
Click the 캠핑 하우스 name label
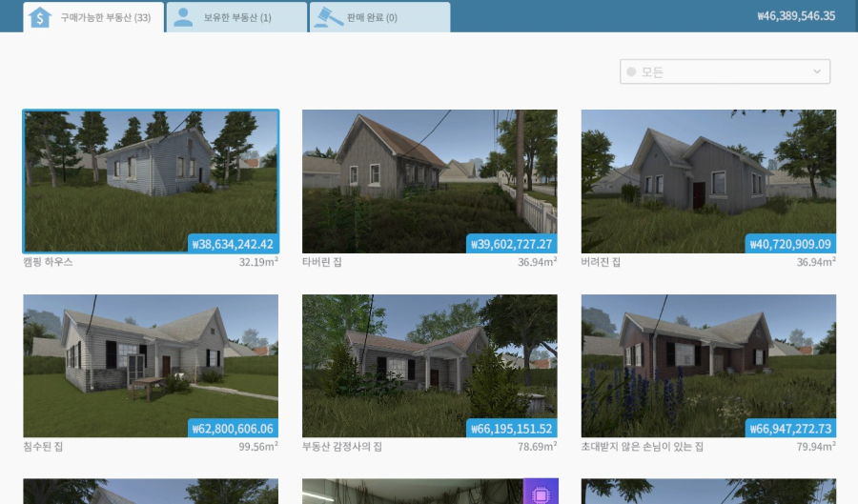coord(48,262)
